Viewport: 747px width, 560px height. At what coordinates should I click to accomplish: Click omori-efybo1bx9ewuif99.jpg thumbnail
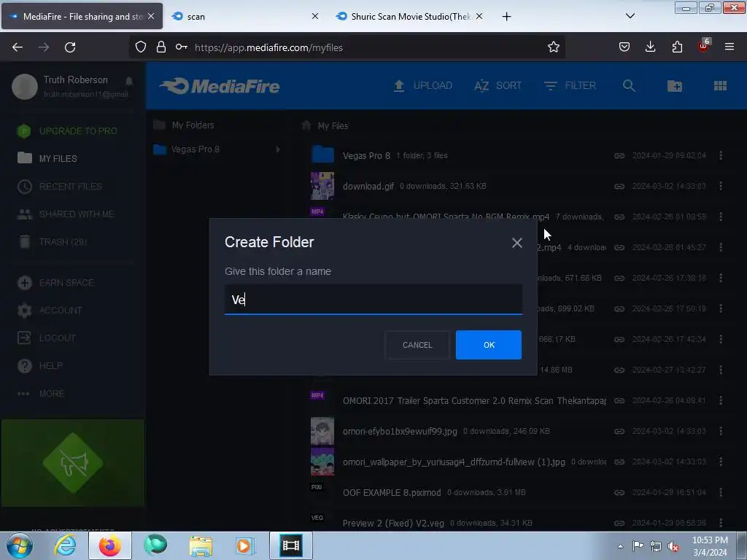click(322, 431)
